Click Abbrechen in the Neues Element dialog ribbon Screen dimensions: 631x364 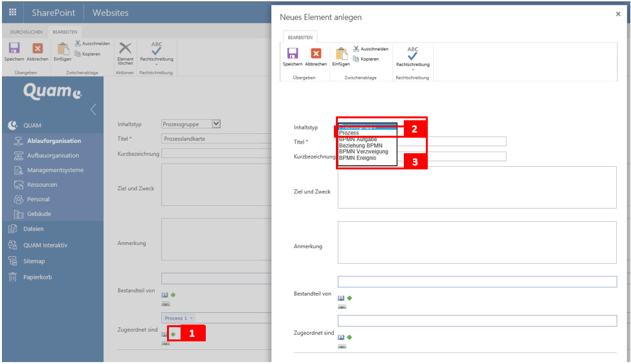click(316, 56)
